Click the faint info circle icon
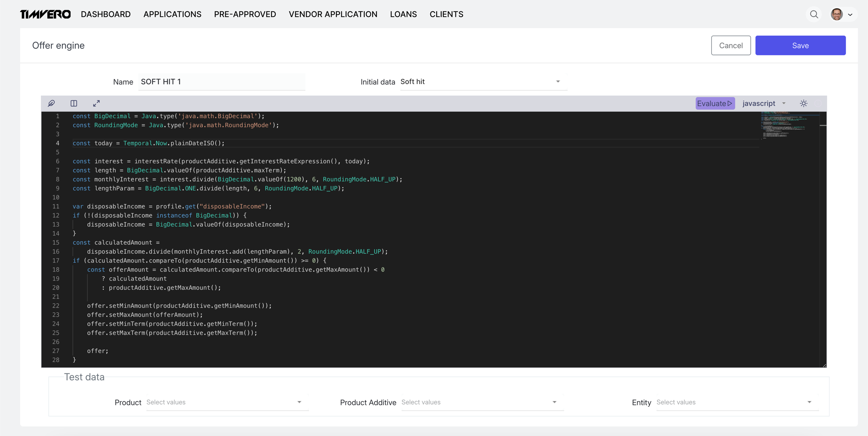The height and width of the screenshot is (436, 868). point(818,103)
